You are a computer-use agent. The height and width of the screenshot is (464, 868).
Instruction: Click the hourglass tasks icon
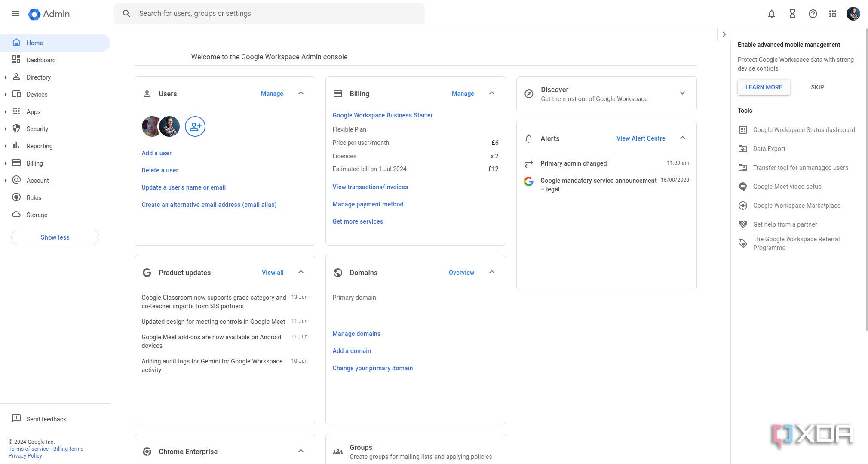point(792,14)
